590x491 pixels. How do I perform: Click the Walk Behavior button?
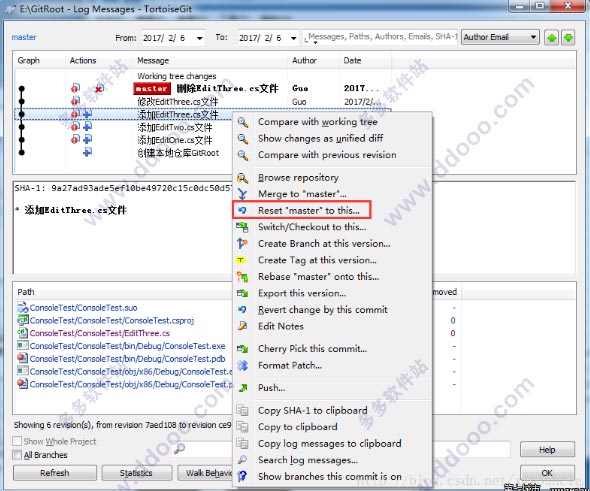point(205,473)
